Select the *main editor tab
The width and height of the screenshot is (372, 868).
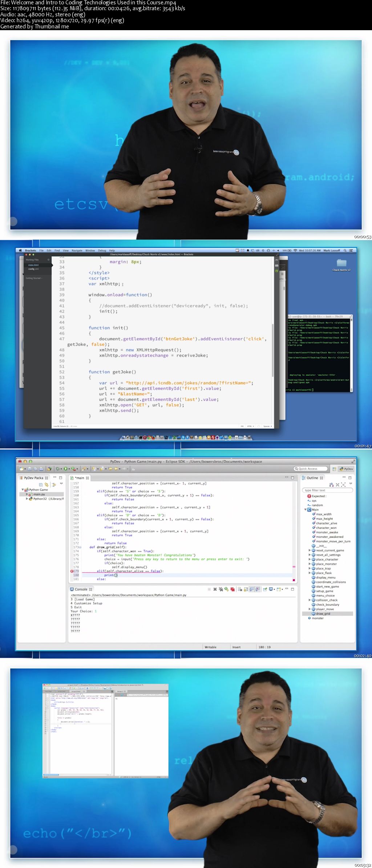pos(79,478)
